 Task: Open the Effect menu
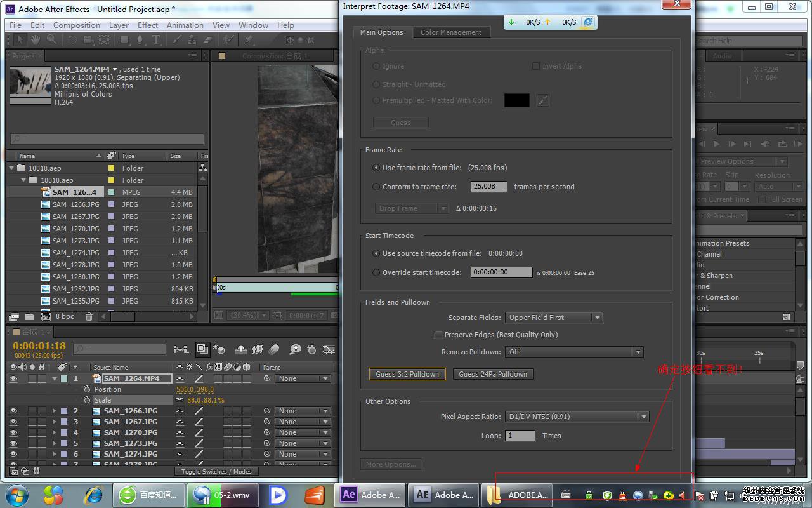pos(148,25)
